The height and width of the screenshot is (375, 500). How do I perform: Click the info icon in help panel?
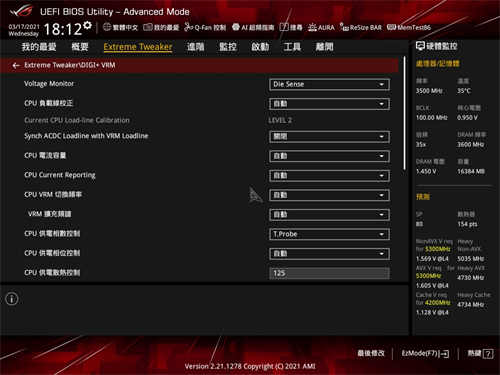[12, 299]
